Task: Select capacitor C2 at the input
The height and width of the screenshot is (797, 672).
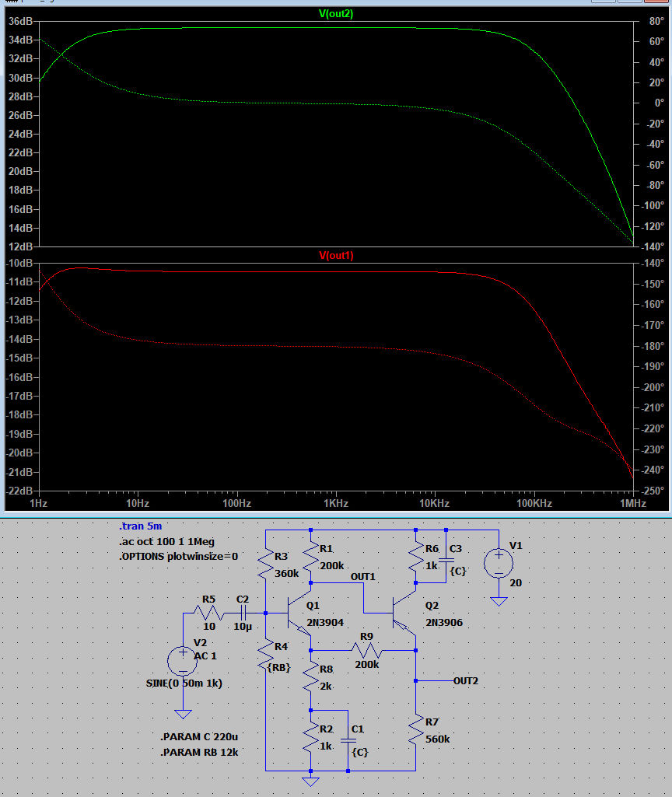Action: pyautogui.click(x=243, y=614)
